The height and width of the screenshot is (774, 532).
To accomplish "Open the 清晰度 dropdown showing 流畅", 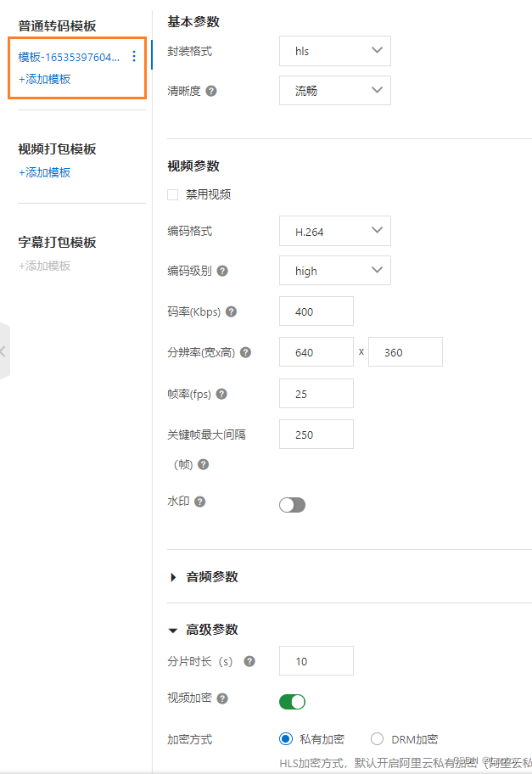I will pyautogui.click(x=335, y=90).
